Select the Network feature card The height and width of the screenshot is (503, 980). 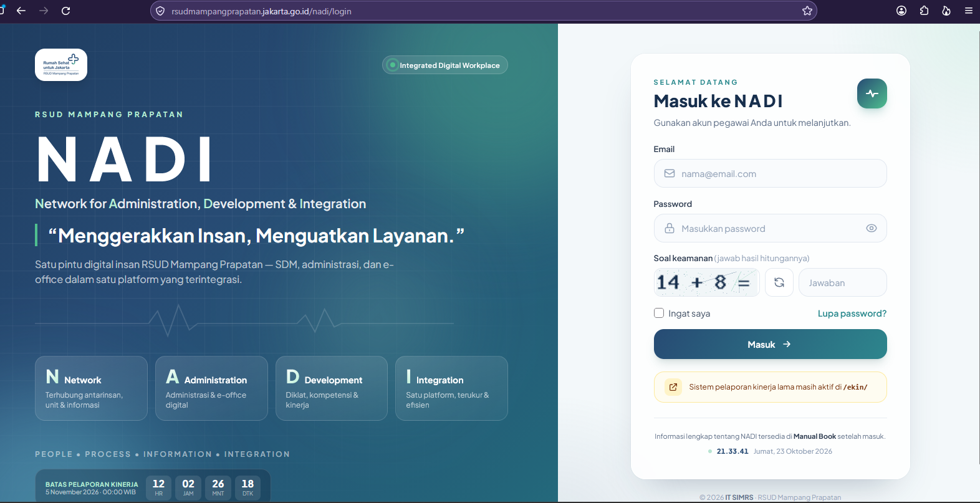91,388
